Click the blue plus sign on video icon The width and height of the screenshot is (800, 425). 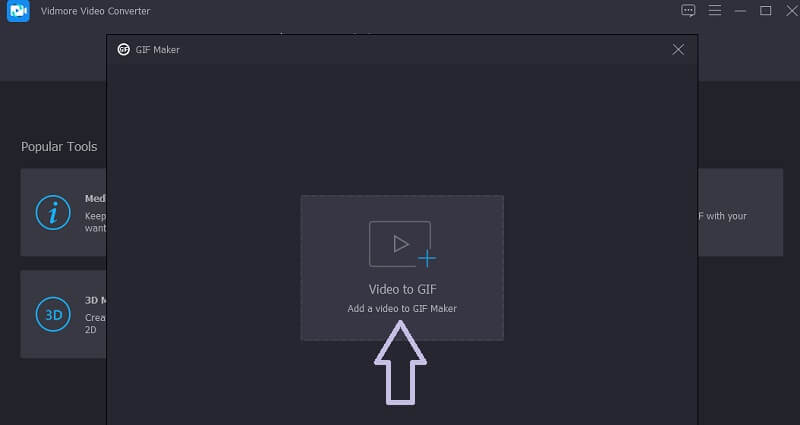pyautogui.click(x=427, y=259)
